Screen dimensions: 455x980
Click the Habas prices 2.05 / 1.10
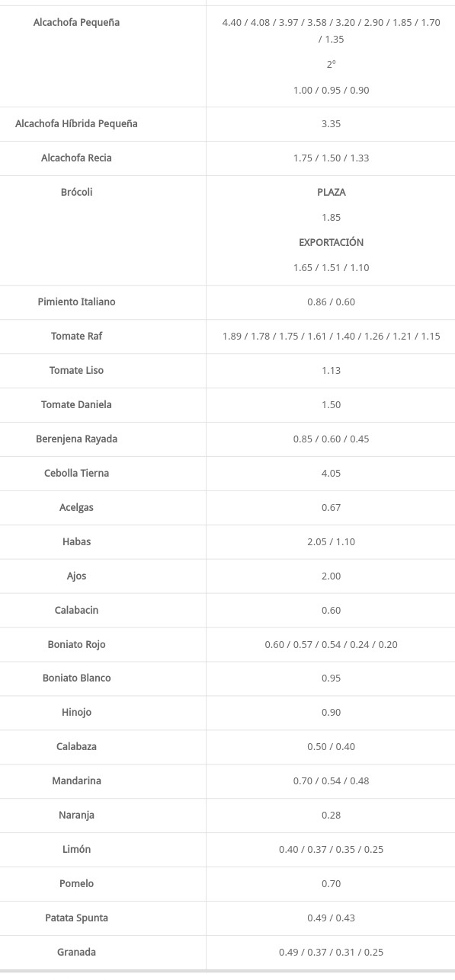pos(331,541)
